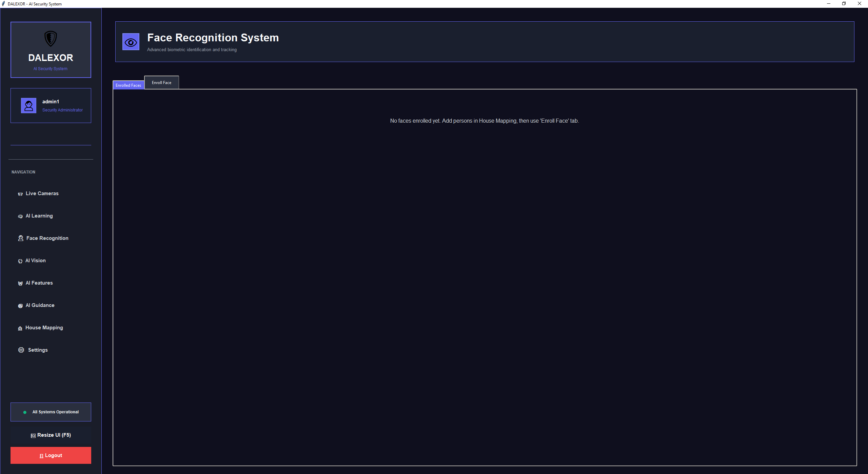868x474 pixels.
Task: Click the Logout button
Action: click(51, 455)
